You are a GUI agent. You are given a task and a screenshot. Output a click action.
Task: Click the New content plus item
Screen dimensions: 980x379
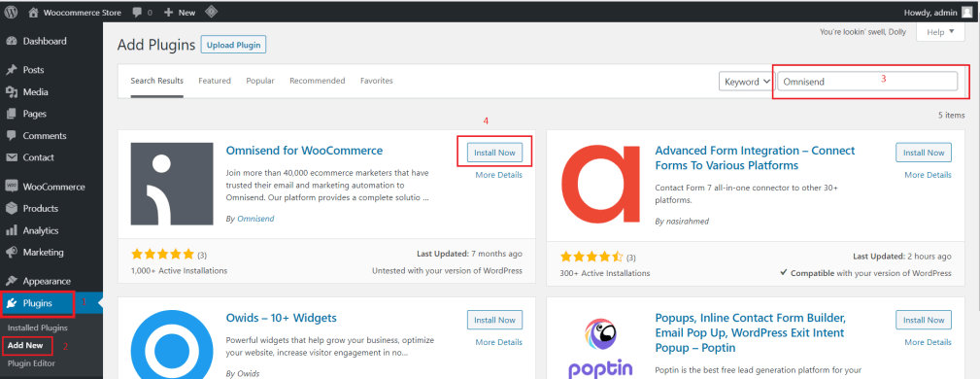tap(180, 13)
